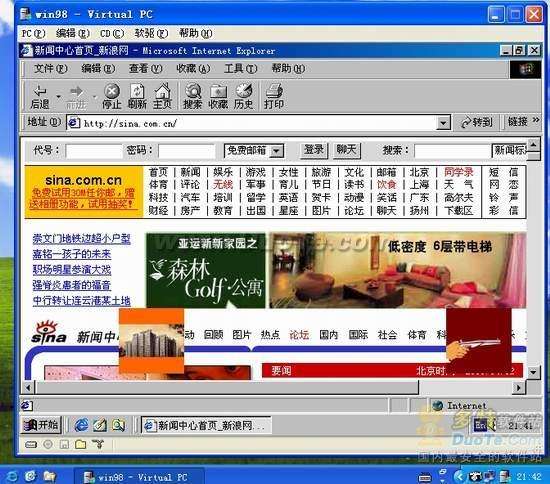Open the IE 查看(V) menu
The height and width of the screenshot is (484, 550).
145,68
